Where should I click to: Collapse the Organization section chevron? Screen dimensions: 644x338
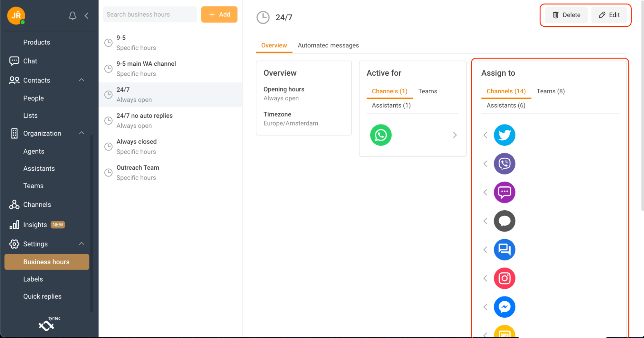pos(82,133)
